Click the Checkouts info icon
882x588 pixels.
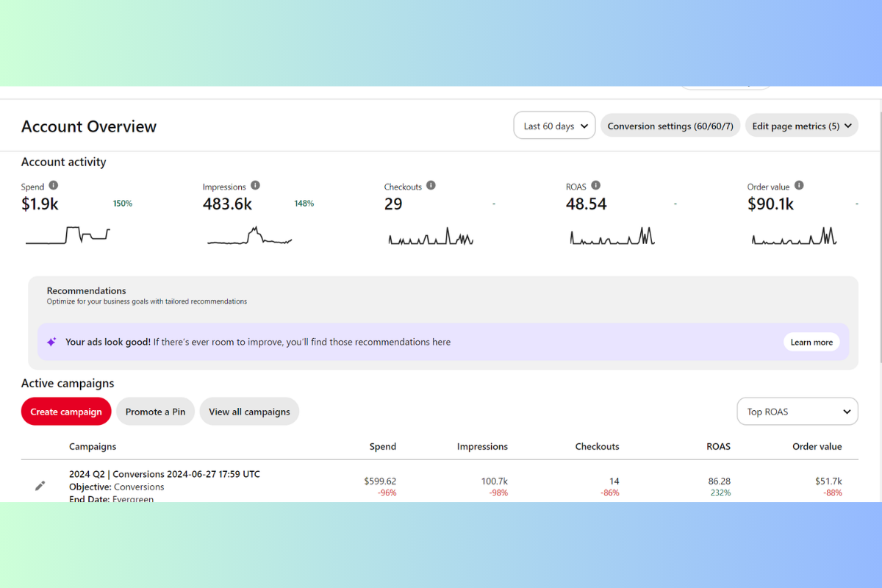(x=431, y=186)
